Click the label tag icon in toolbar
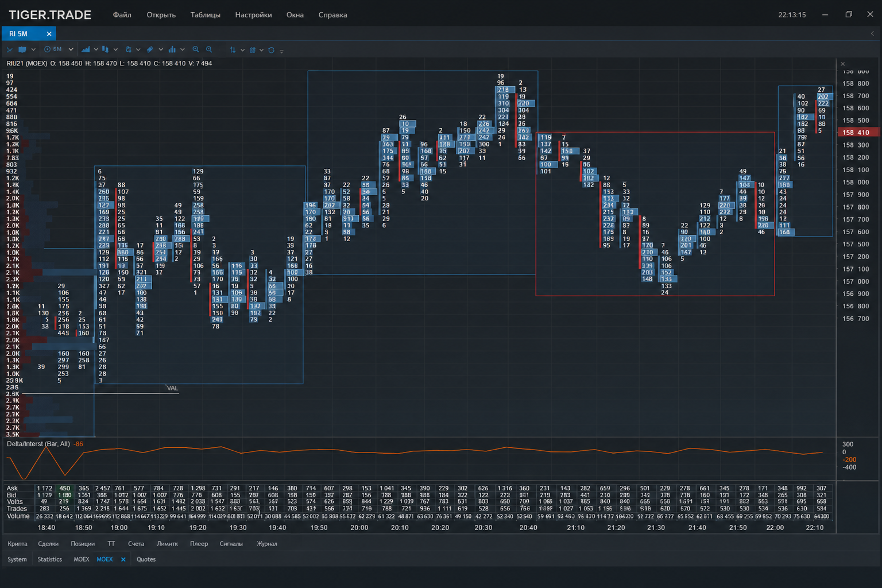Screen dimensions: 882x588 pyautogui.click(x=150, y=49)
